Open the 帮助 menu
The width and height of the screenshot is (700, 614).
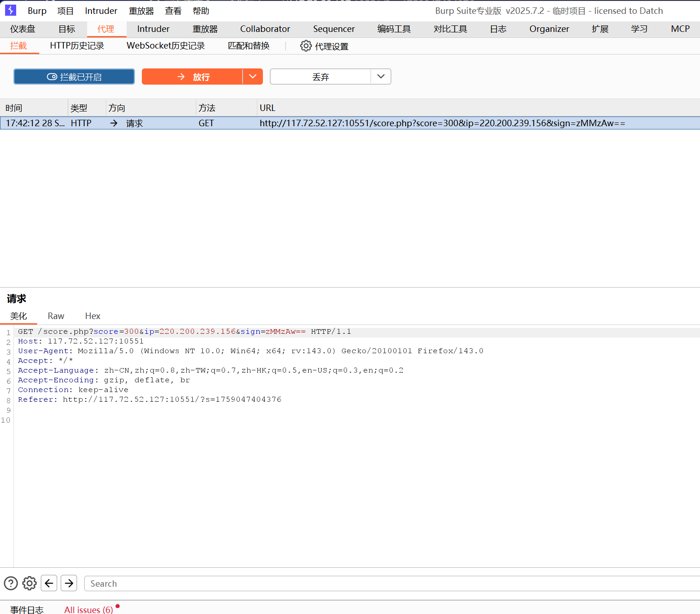pyautogui.click(x=201, y=11)
